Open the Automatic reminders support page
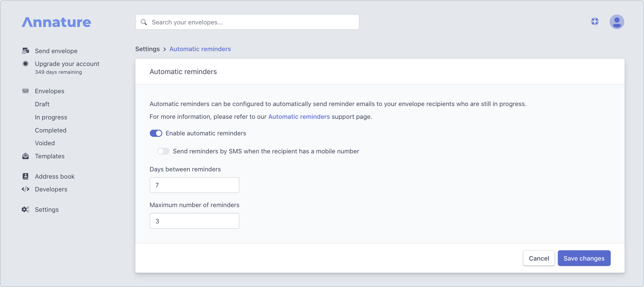Screen dimensions: 644x287 (x=299, y=116)
